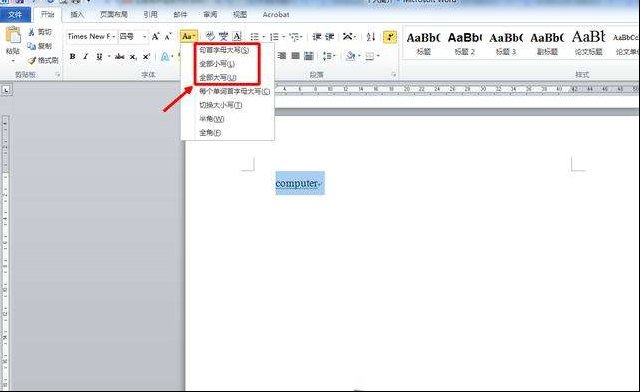The width and height of the screenshot is (640, 392).
Task: Apply strikethrough with the abc icon
Action: click(120, 56)
